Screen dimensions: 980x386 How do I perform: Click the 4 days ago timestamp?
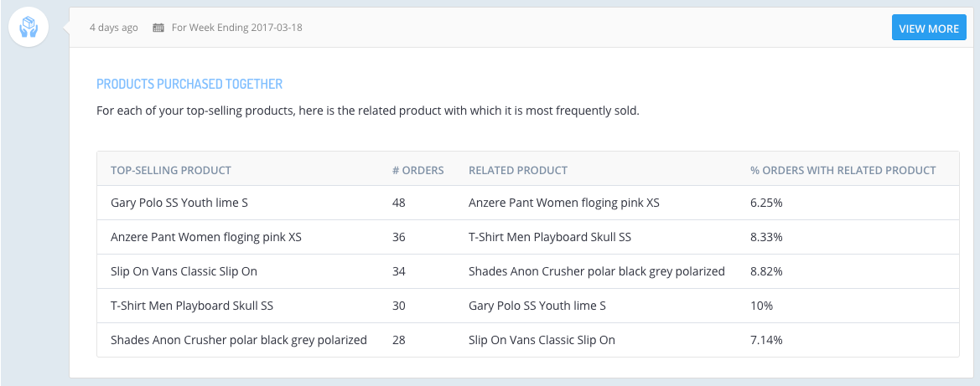[114, 28]
